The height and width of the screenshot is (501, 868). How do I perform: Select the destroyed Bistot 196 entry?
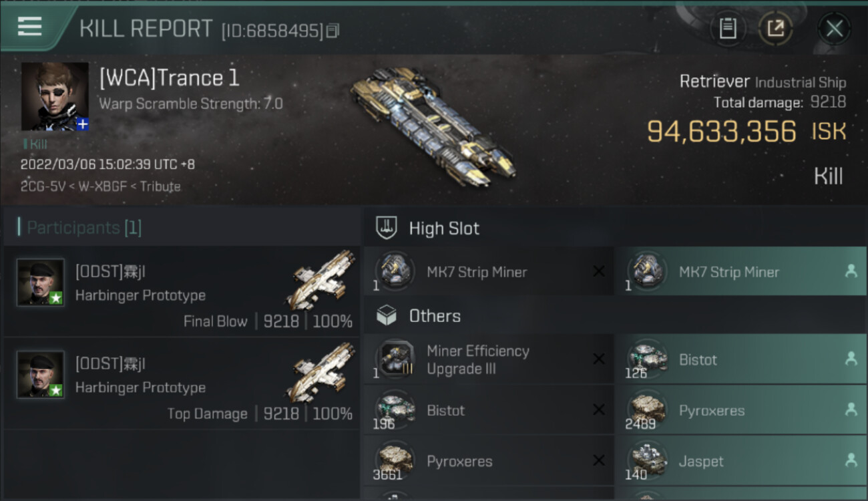pyautogui.click(x=488, y=410)
